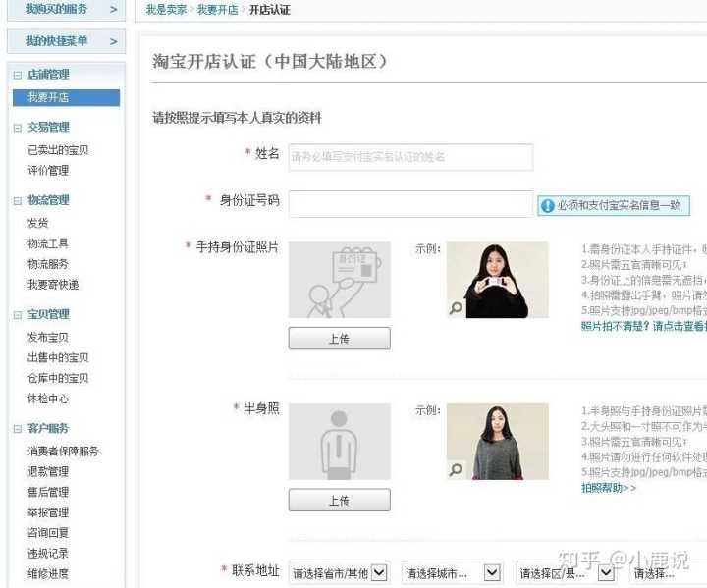The image size is (707, 588).
Task: Expand the 我购买的服务 arrow menu
Action: (x=113, y=9)
